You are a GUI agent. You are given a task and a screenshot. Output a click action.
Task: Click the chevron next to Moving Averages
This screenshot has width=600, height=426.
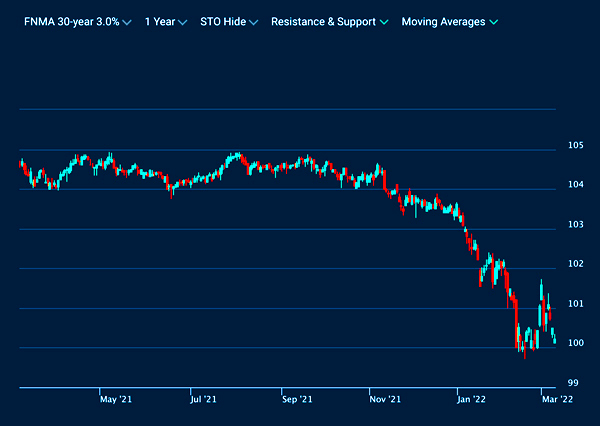pyautogui.click(x=494, y=22)
